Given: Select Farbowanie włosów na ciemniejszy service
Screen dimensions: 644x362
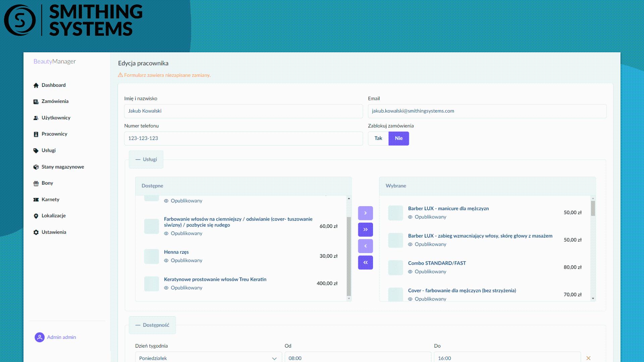Looking at the screenshot, I should [241, 226].
